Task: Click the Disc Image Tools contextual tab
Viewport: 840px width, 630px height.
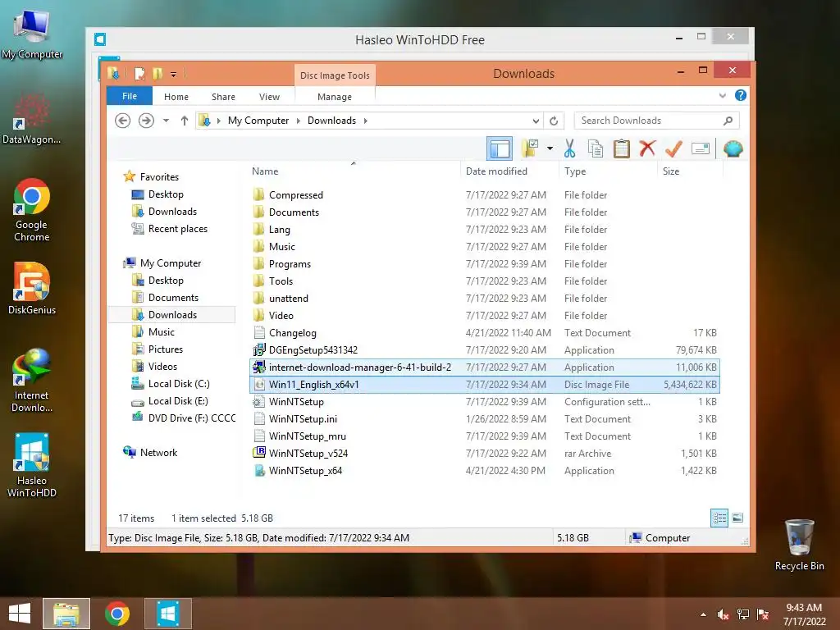Action: tap(335, 75)
